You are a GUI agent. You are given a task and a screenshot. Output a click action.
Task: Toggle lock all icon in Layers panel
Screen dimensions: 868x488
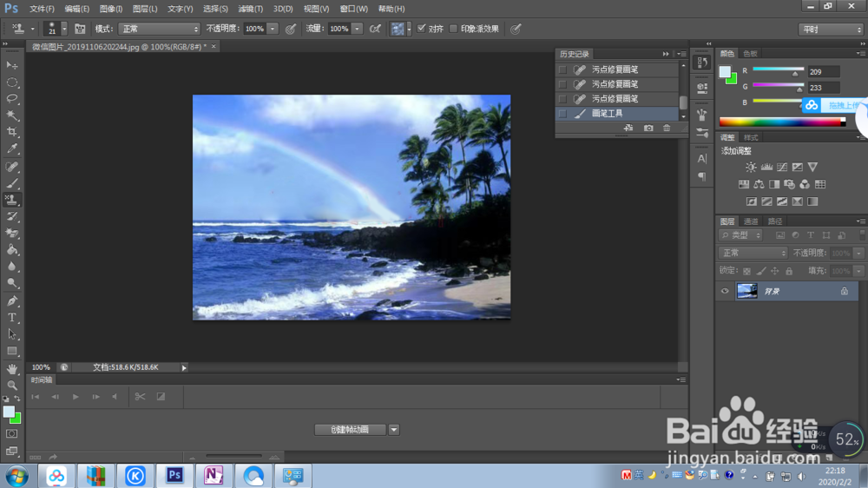point(789,271)
